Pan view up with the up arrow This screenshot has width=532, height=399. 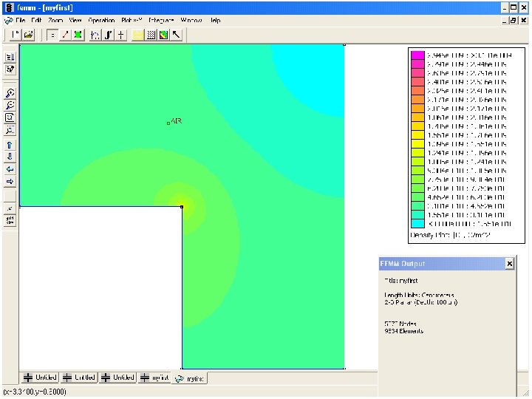(10, 146)
